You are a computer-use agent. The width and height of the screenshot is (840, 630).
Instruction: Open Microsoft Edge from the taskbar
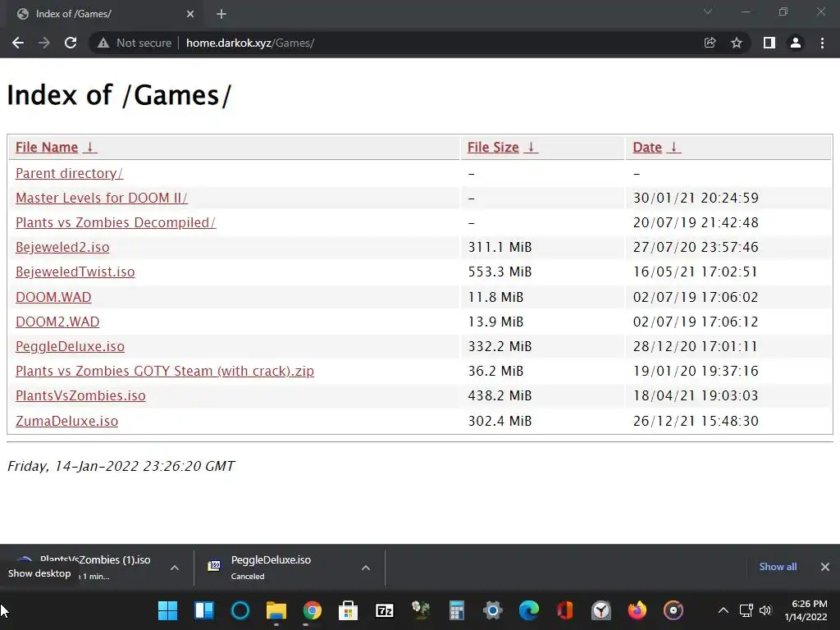pos(529,610)
